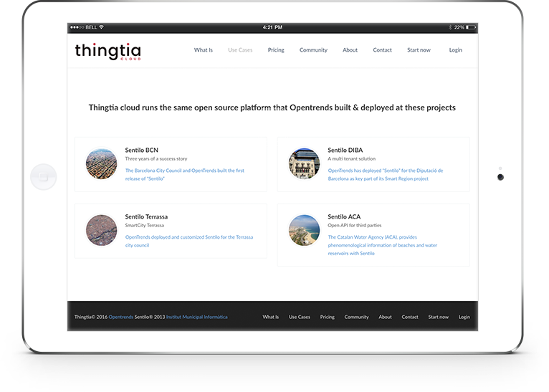Open Sentilo BCN aerial city thumbnail
Screen dimensions: 549x392
102,164
